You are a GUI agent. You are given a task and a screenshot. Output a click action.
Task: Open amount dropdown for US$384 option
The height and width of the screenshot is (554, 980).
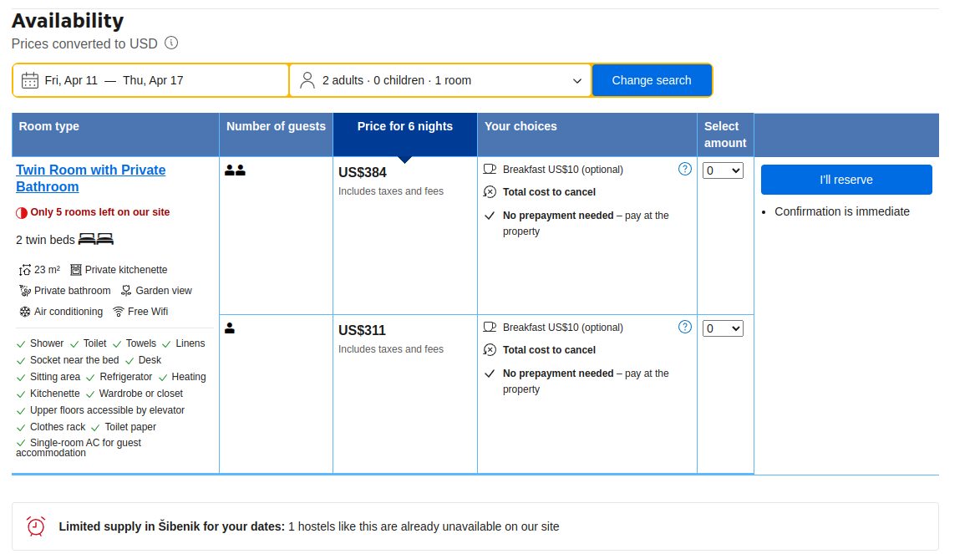pyautogui.click(x=723, y=170)
